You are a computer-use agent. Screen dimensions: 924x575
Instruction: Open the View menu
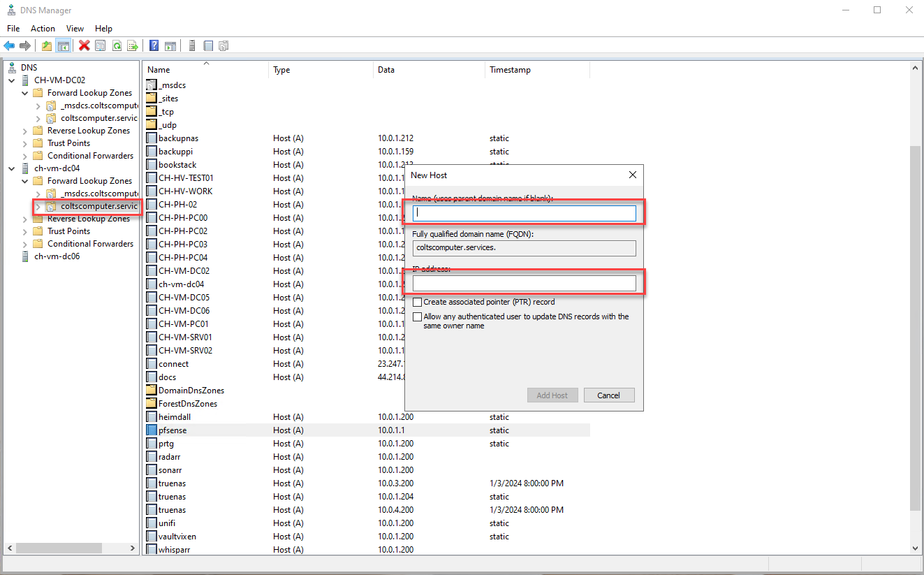pos(75,29)
